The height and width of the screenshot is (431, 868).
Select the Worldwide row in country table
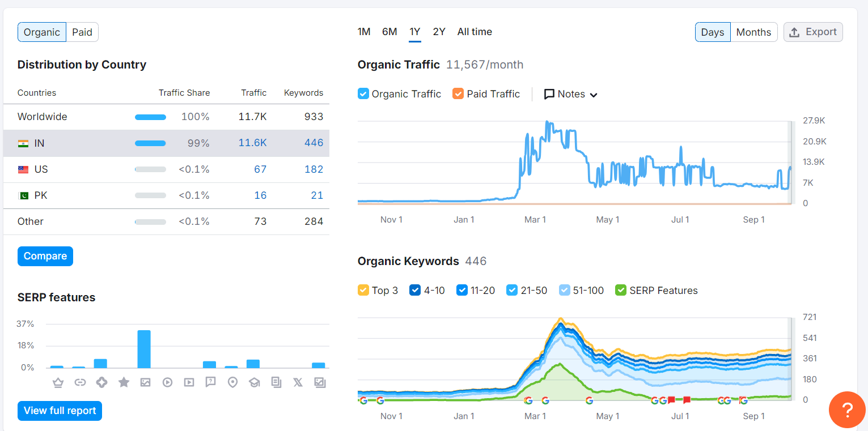point(166,117)
